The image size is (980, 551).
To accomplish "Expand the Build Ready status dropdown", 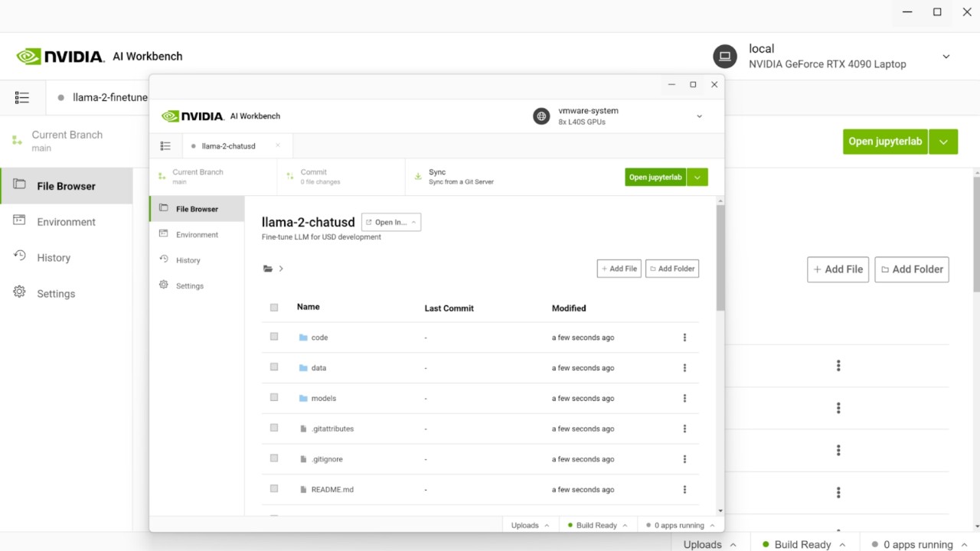I will point(597,525).
